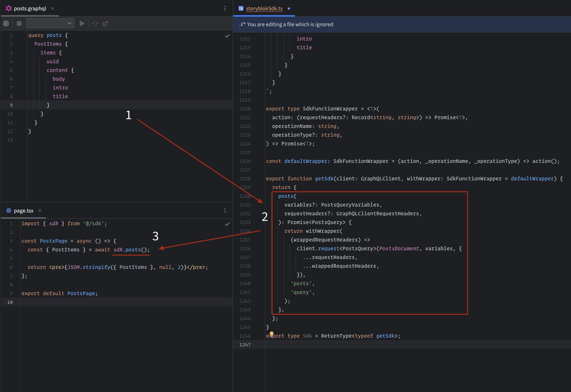Viewport: 571px width, 392px height.
Task: Click 'PostsDocument' on line 1236
Action: 399,249
